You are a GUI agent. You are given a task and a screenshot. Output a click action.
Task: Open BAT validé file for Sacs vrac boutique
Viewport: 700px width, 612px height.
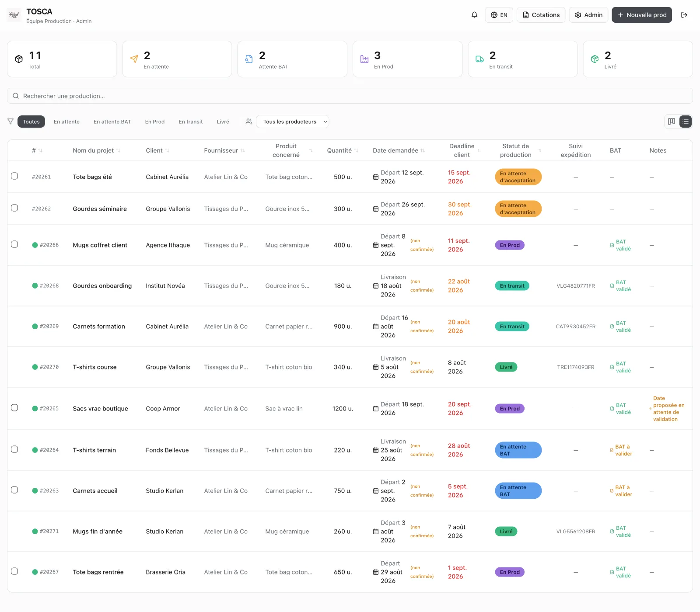click(x=620, y=409)
